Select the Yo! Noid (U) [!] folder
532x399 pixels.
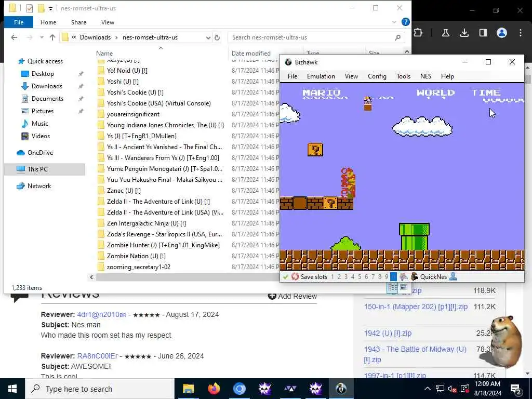pyautogui.click(x=127, y=71)
